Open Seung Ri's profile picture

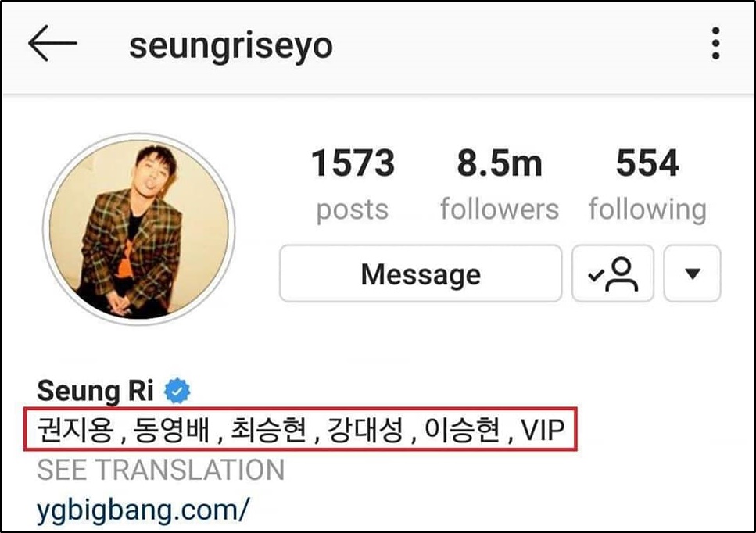point(139,229)
